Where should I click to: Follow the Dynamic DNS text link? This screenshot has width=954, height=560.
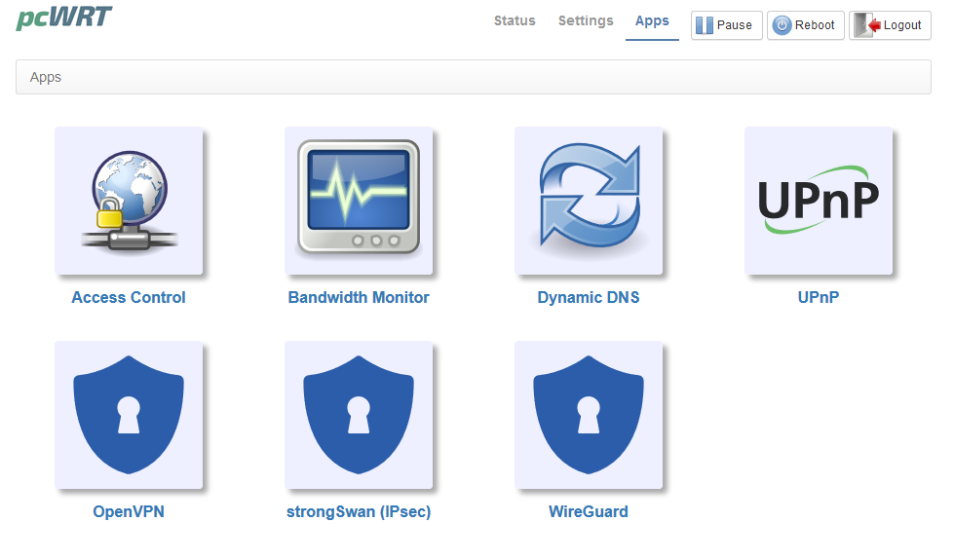coord(589,298)
